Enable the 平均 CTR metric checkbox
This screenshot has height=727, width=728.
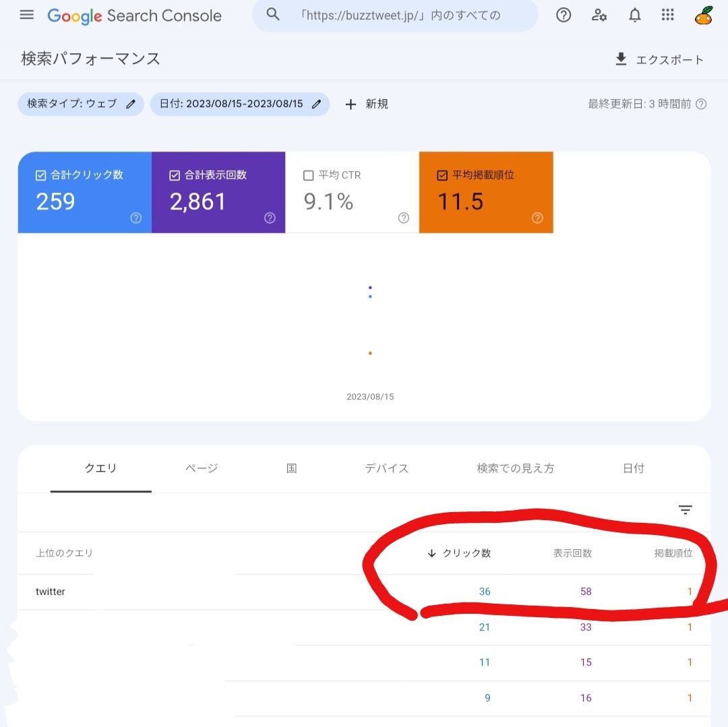pyautogui.click(x=308, y=175)
